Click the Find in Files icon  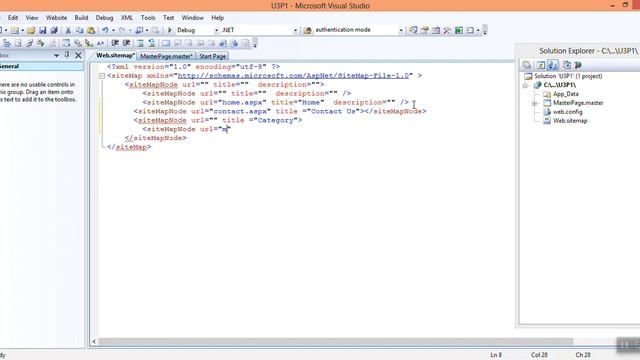coord(308,30)
